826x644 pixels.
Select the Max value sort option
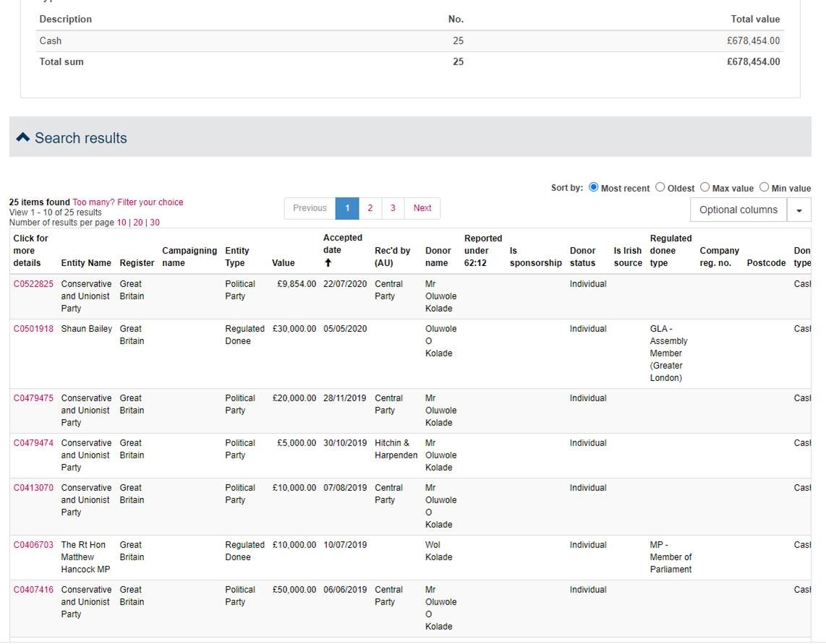coord(704,187)
